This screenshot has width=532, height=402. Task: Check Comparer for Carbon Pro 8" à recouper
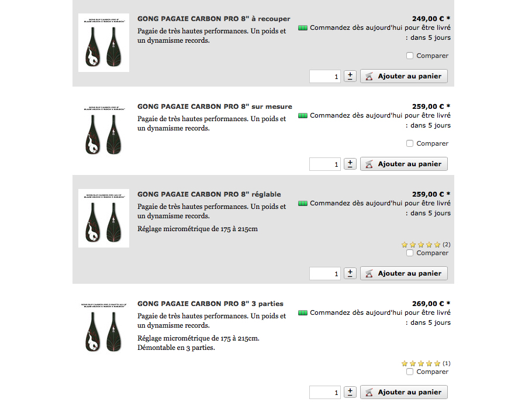(410, 56)
